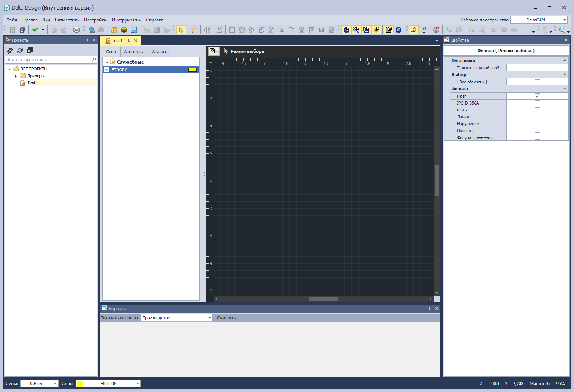The image size is (574, 392).
Task: Switch to the Апертуры tab
Action: [x=134, y=52]
